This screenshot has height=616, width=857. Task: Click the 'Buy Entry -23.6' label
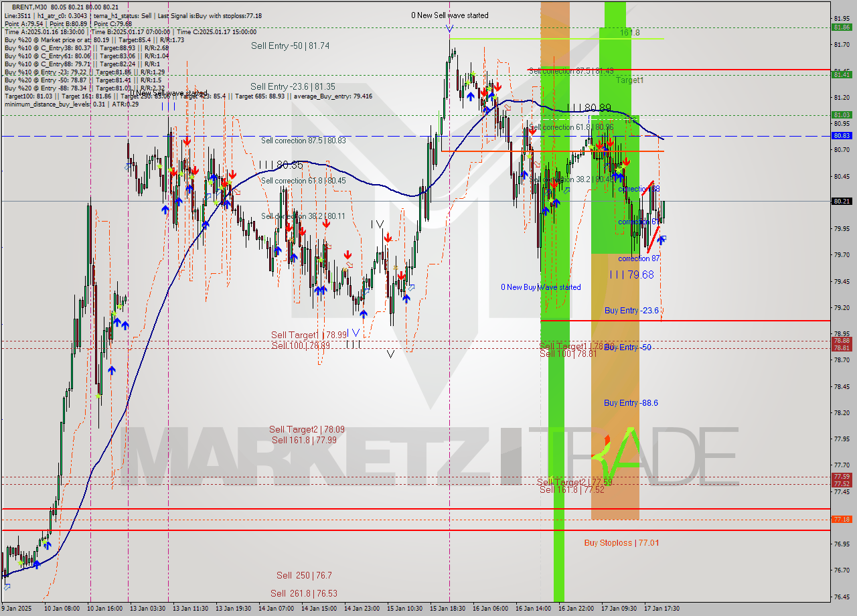631,310
